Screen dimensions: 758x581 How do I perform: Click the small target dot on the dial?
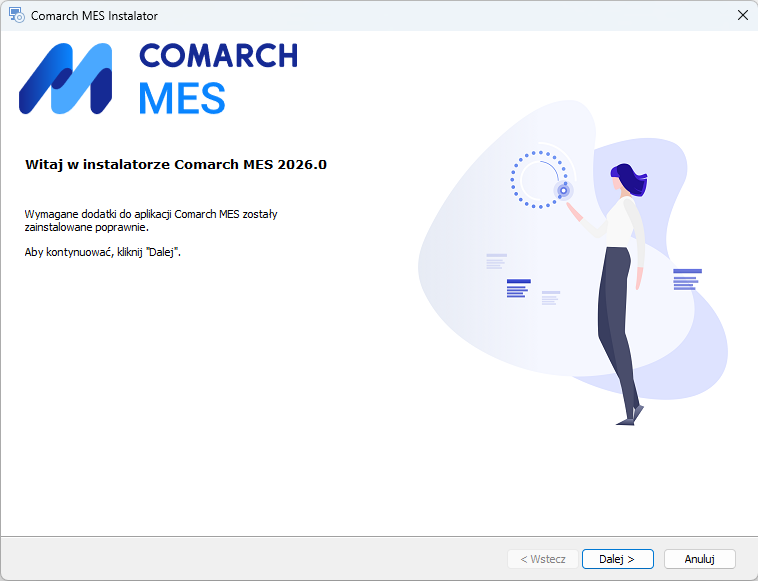[x=563, y=190]
